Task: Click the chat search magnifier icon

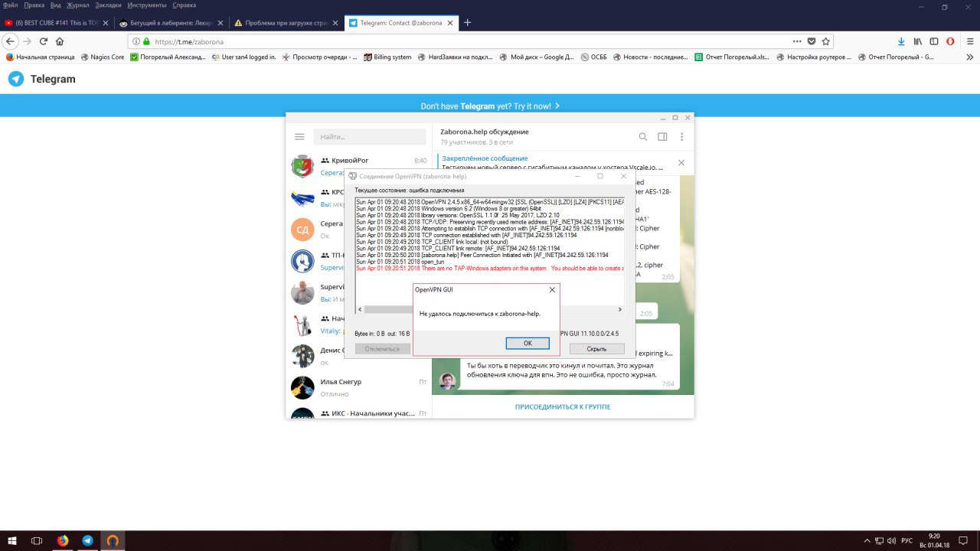Action: click(643, 137)
